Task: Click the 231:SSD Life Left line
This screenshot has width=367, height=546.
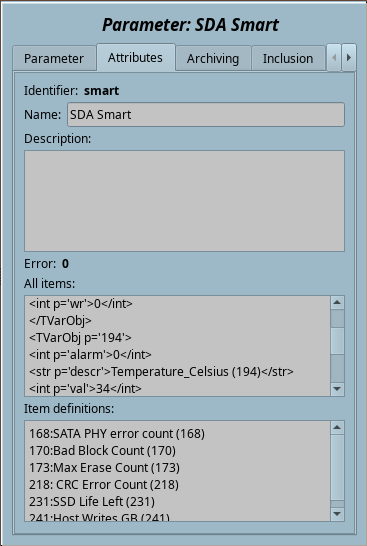Action: (x=92, y=502)
